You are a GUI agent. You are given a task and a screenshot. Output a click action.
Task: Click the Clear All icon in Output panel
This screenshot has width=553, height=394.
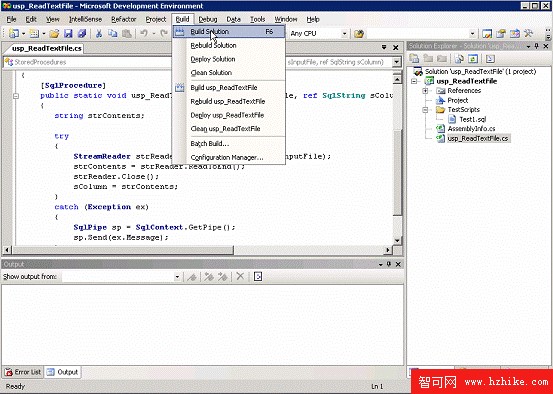pos(240,277)
